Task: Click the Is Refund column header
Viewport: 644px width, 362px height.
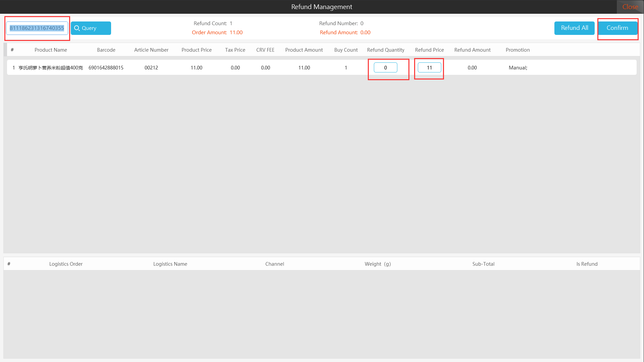Action: tap(587, 264)
